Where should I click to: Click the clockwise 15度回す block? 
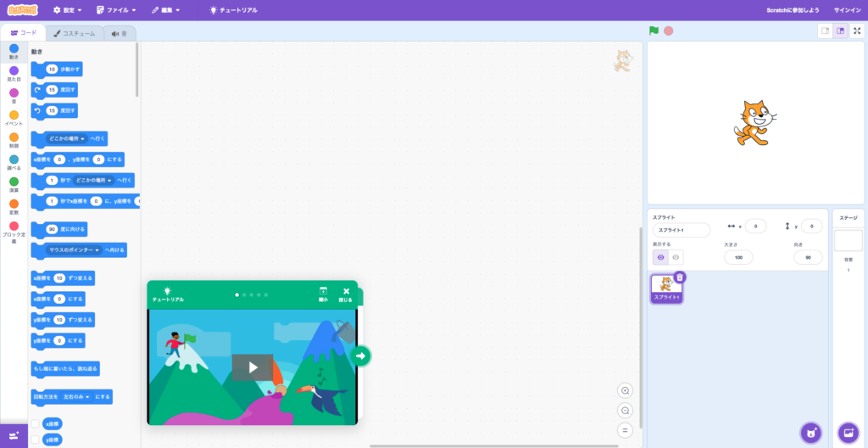coord(54,90)
